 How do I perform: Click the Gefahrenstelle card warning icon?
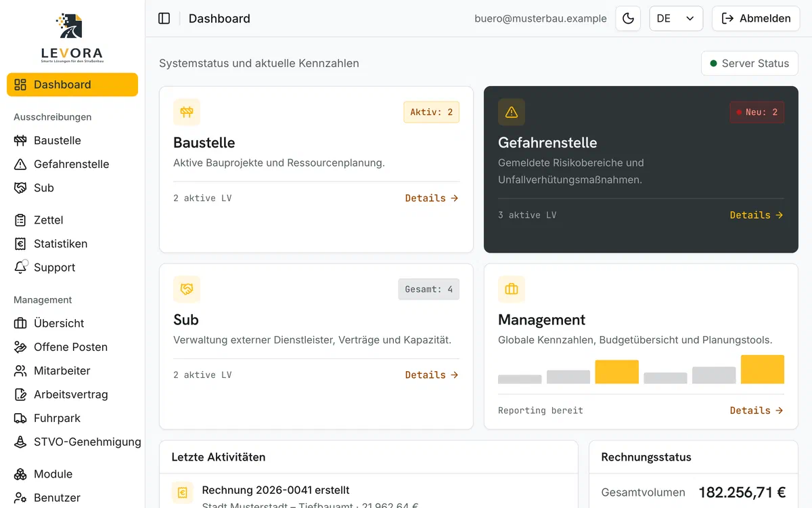point(512,112)
